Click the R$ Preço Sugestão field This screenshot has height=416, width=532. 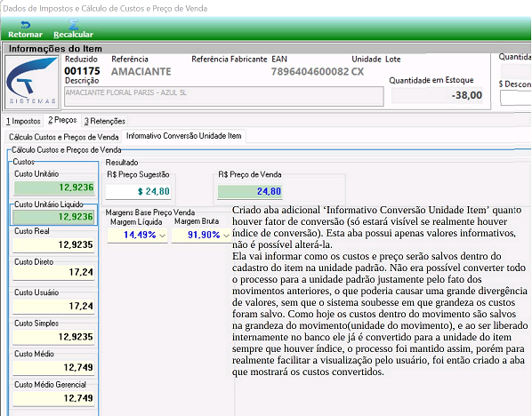pos(138,192)
